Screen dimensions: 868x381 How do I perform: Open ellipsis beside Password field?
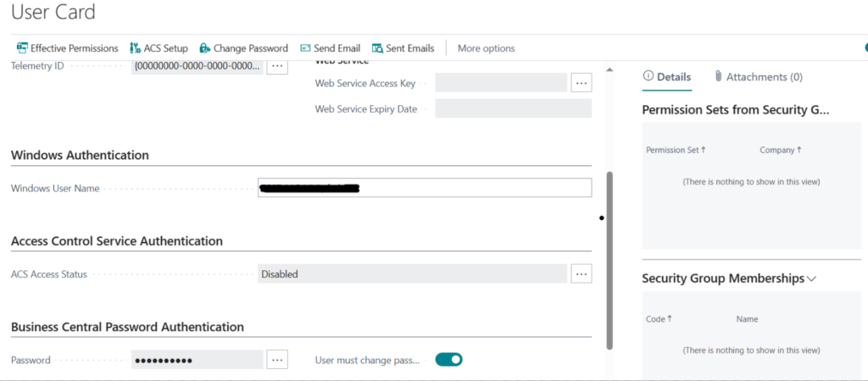277,360
